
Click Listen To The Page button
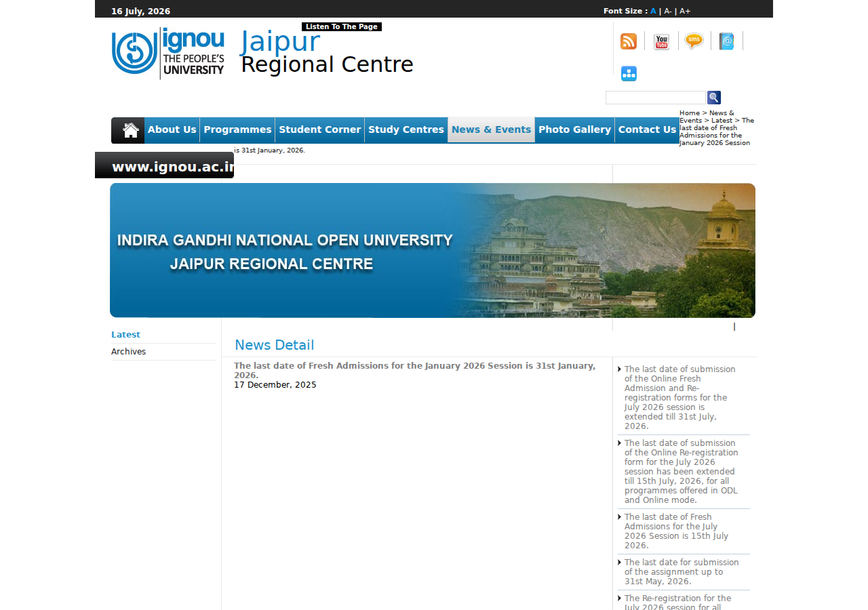point(342,27)
